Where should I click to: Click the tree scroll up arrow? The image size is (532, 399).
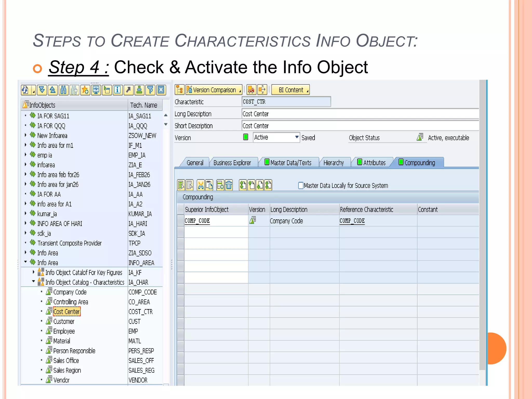click(x=166, y=115)
